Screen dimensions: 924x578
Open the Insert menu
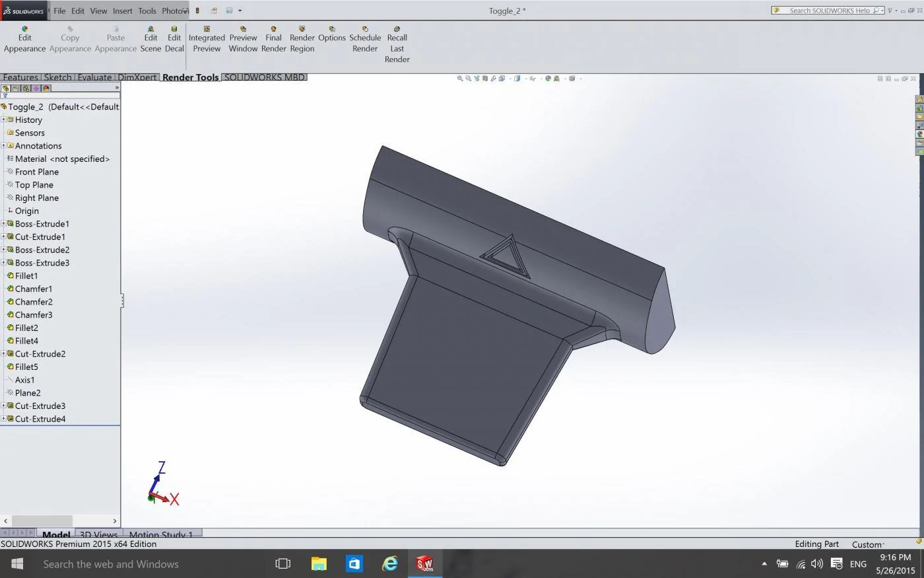click(x=123, y=11)
